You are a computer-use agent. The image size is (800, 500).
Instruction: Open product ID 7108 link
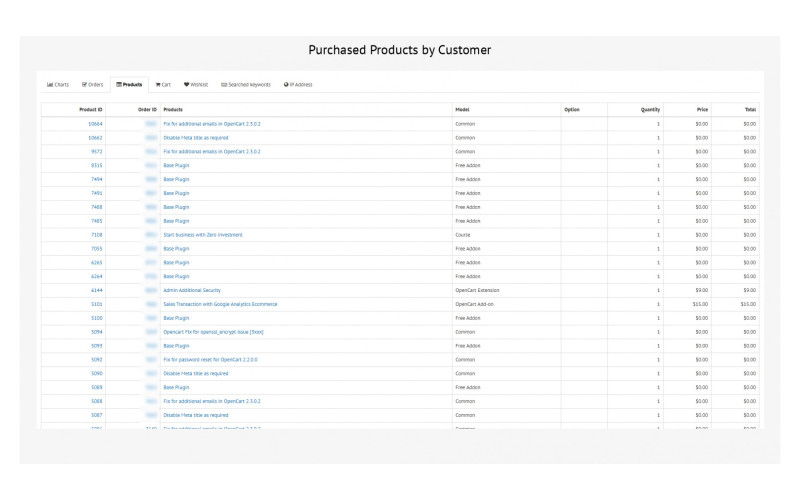[x=96, y=235]
